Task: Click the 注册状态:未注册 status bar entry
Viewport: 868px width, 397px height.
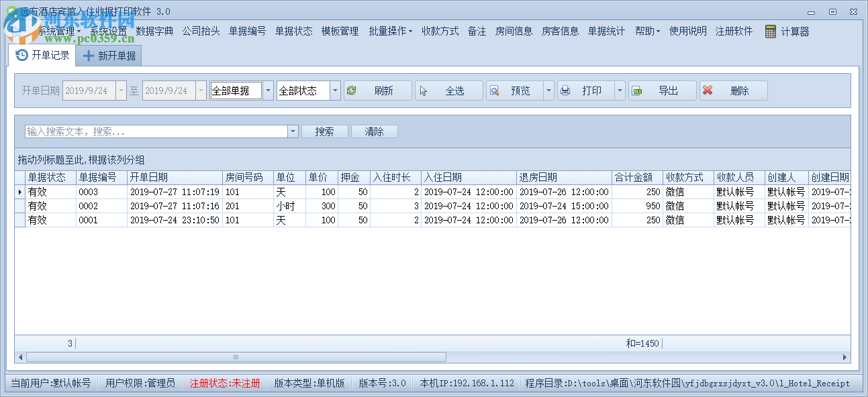Action: (224, 383)
